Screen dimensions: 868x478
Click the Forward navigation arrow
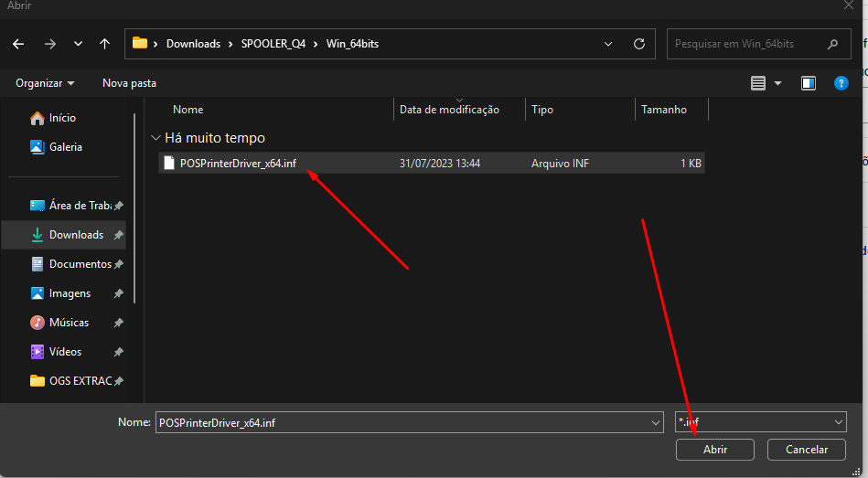(49, 44)
